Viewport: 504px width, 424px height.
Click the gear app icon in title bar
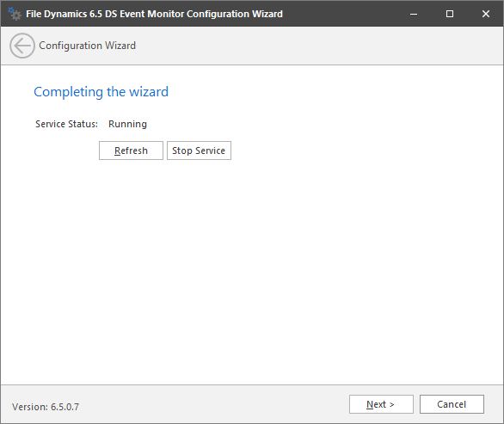(15, 14)
